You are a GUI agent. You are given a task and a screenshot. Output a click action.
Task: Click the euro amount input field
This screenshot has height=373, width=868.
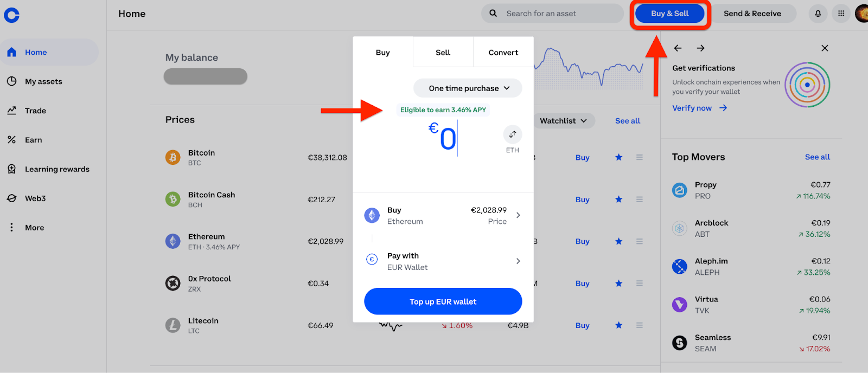coord(443,139)
